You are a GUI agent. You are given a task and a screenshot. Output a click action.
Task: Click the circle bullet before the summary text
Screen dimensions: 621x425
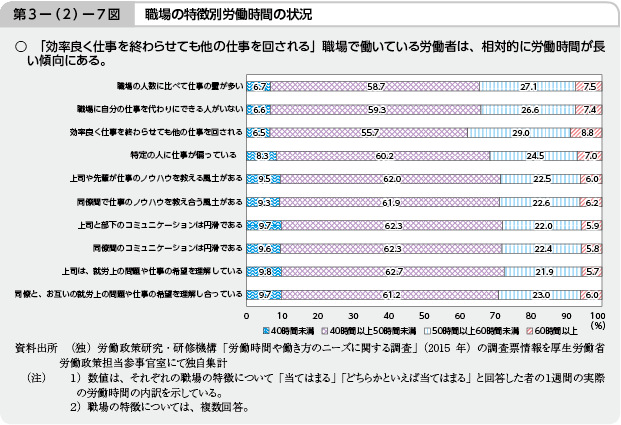(19, 46)
